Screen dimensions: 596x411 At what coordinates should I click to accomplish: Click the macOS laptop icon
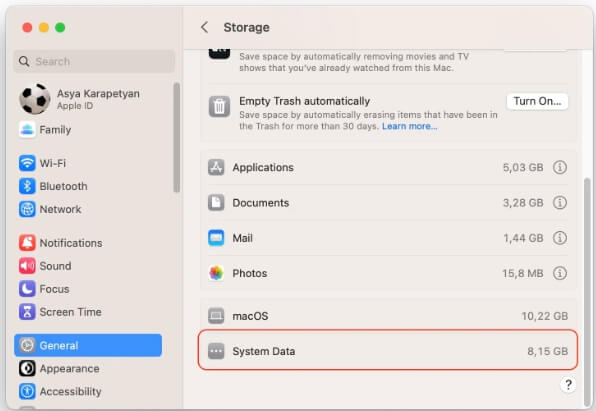(216, 316)
